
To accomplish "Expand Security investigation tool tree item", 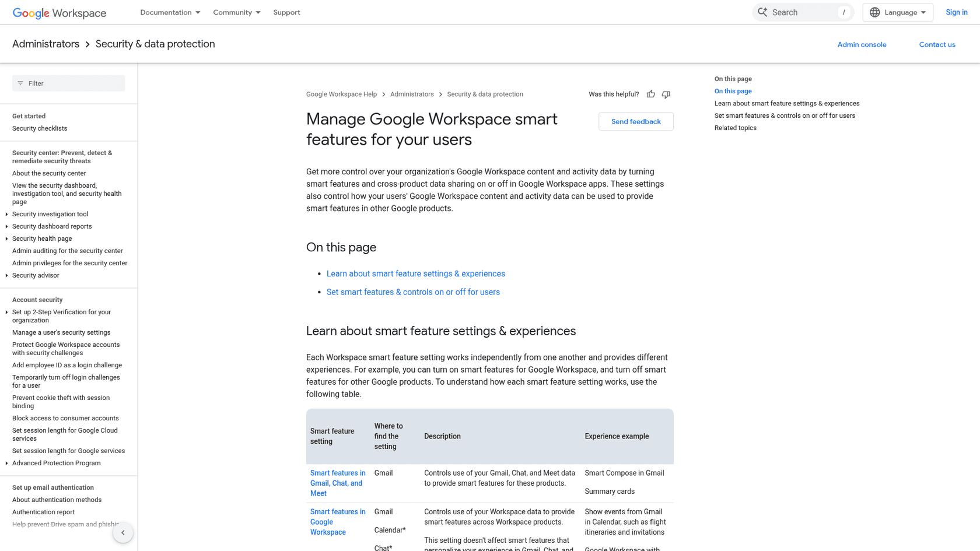I will click(6, 214).
